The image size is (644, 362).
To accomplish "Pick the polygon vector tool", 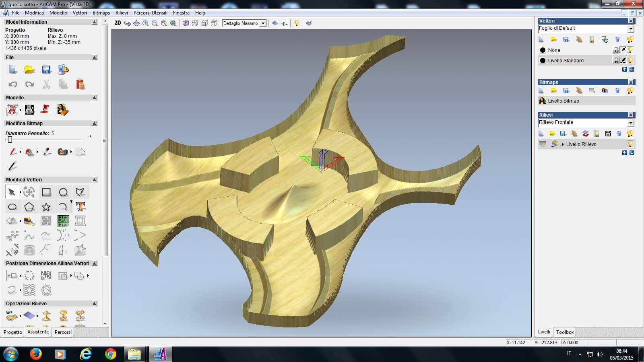I will pos(29,207).
